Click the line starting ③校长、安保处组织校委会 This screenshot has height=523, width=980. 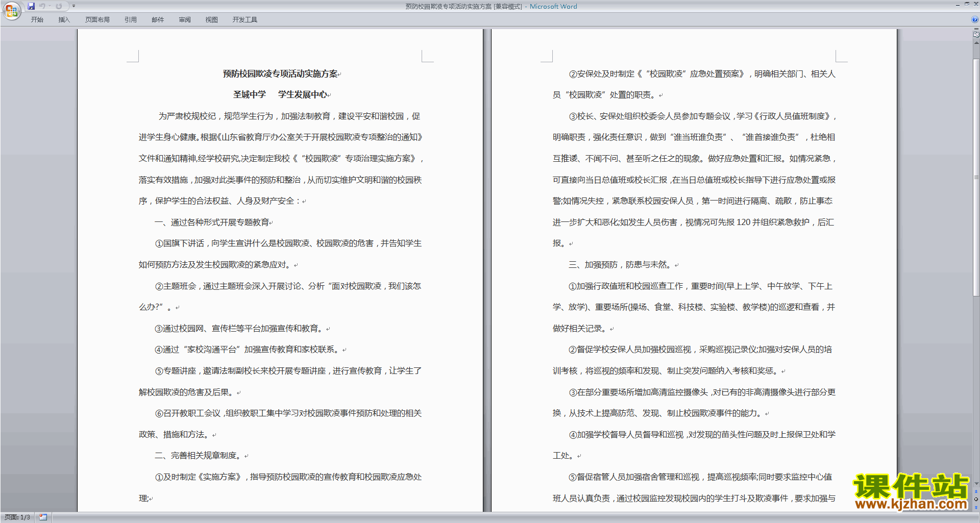point(702,116)
